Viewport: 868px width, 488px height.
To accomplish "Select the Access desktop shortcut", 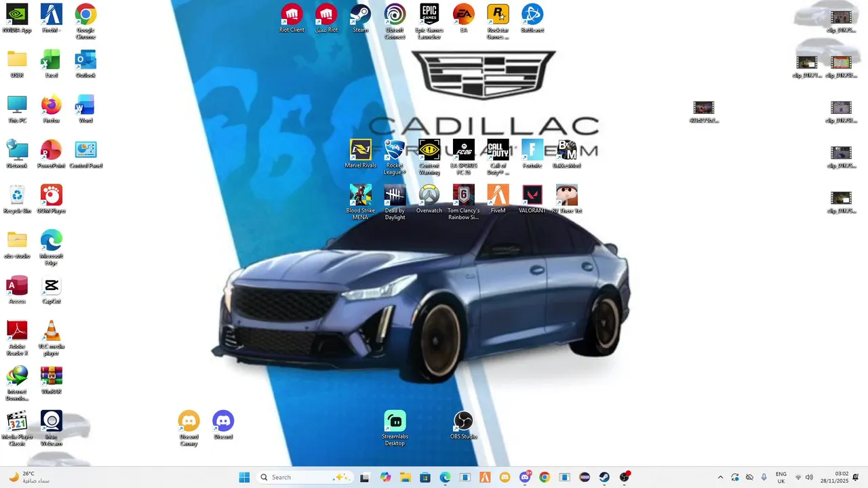I will coord(17,290).
